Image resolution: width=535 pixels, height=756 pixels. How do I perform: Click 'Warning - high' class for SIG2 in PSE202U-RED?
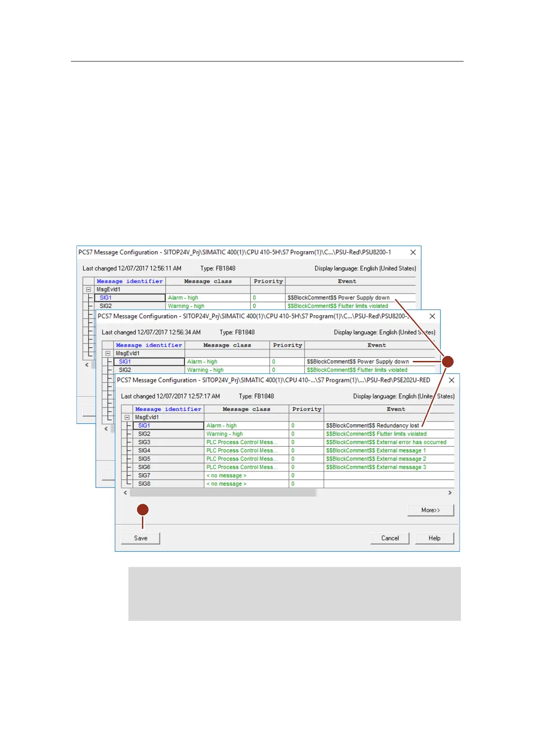tap(246, 434)
